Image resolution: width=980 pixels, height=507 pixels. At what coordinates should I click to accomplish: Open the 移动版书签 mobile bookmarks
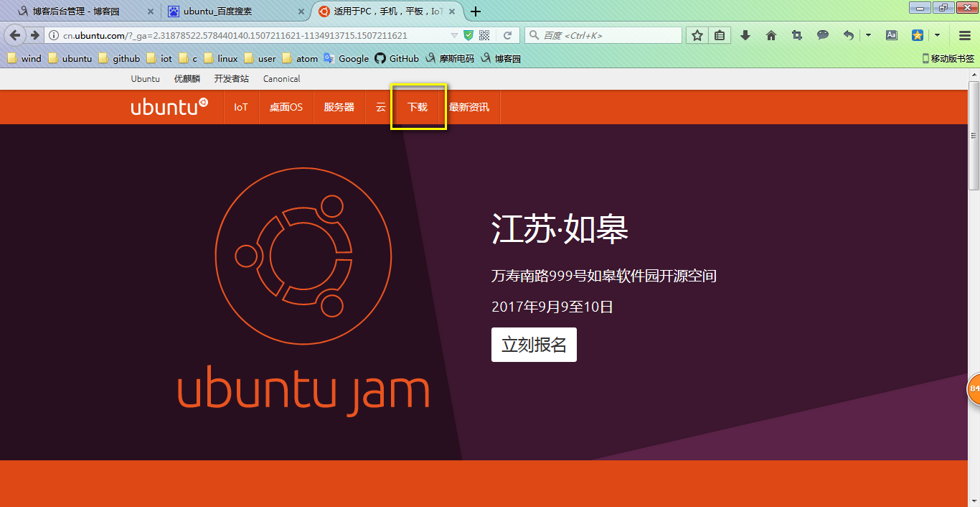pos(948,59)
